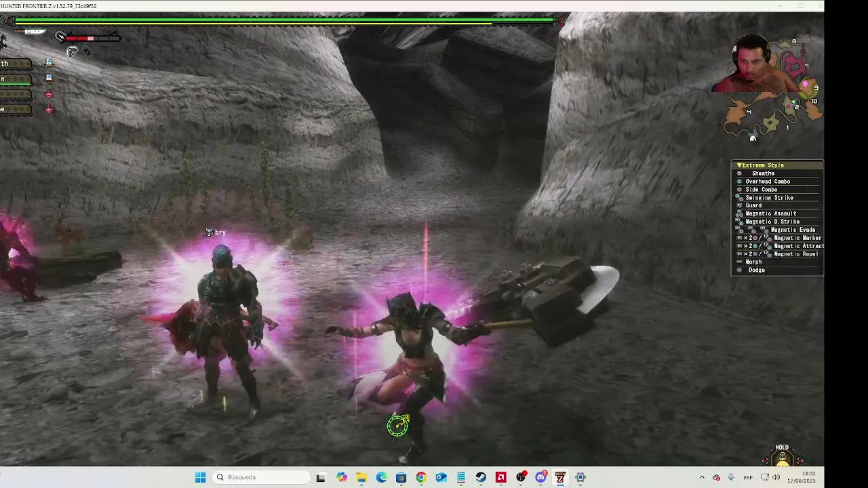868x488 pixels.
Task: Click Magnetic Attract in the list
Action: point(799,246)
